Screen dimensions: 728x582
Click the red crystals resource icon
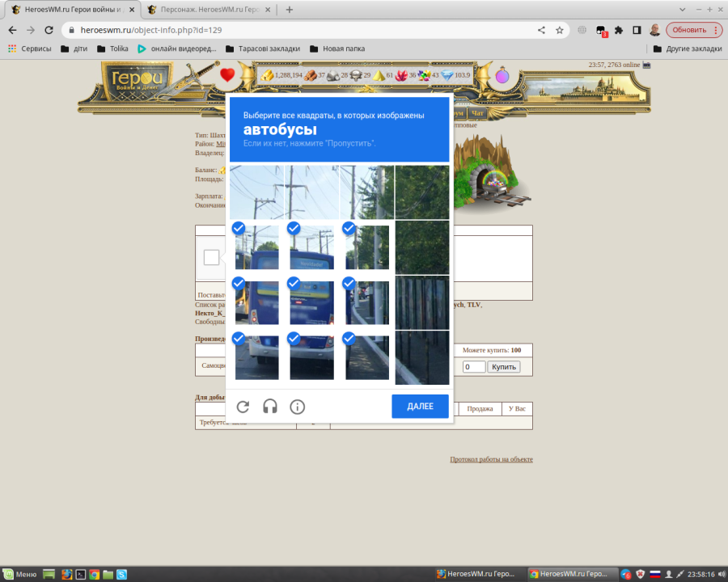tap(401, 75)
